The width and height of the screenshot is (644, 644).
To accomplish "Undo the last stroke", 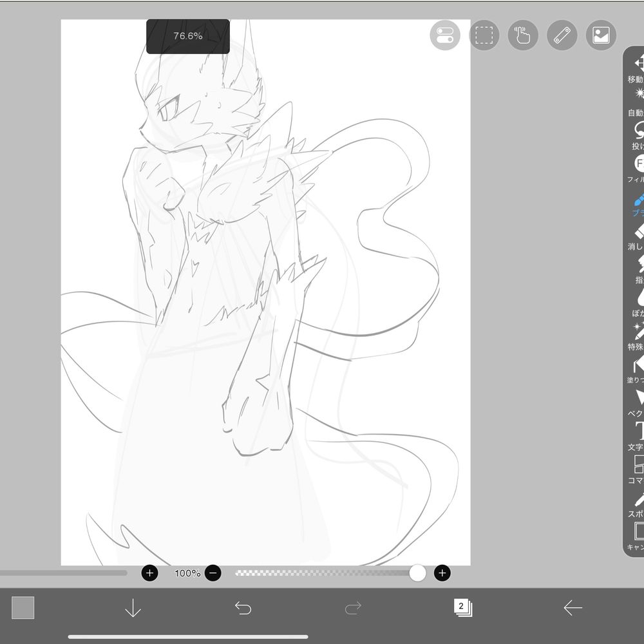I will pyautogui.click(x=243, y=607).
